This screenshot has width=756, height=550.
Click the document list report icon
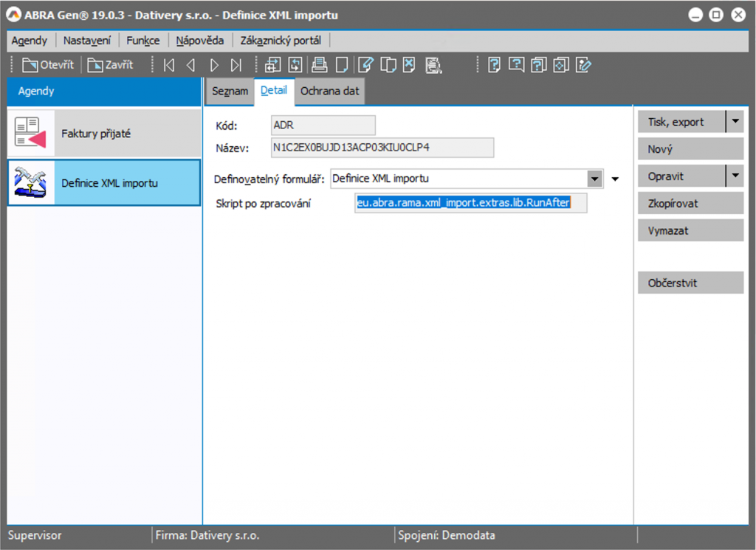pyautogui.click(x=433, y=65)
